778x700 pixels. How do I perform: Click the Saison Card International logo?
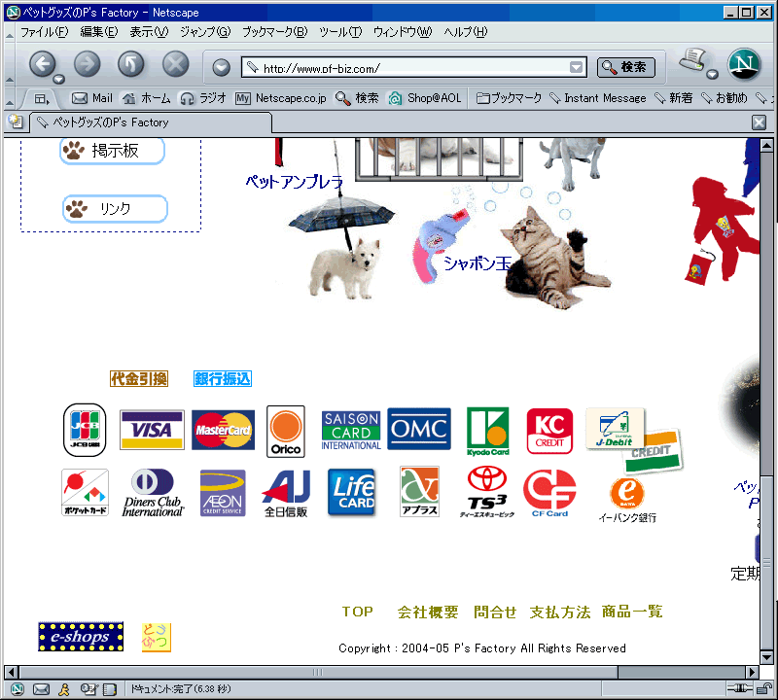351,430
